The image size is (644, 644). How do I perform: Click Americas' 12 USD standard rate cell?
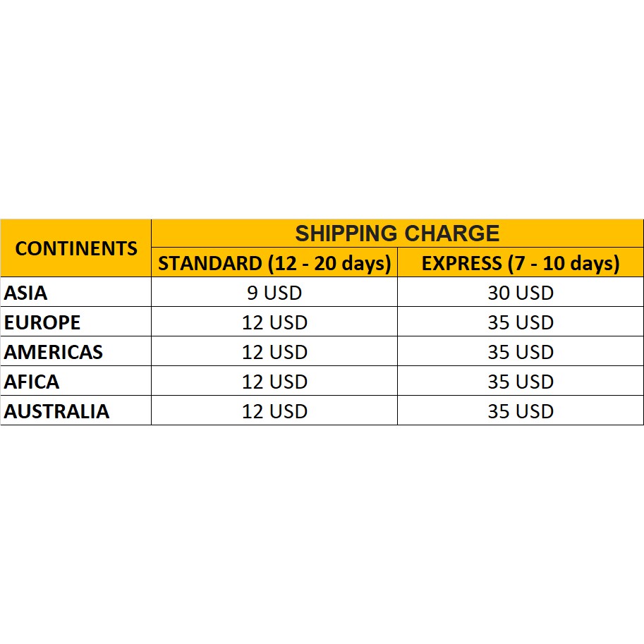pyautogui.click(x=274, y=352)
